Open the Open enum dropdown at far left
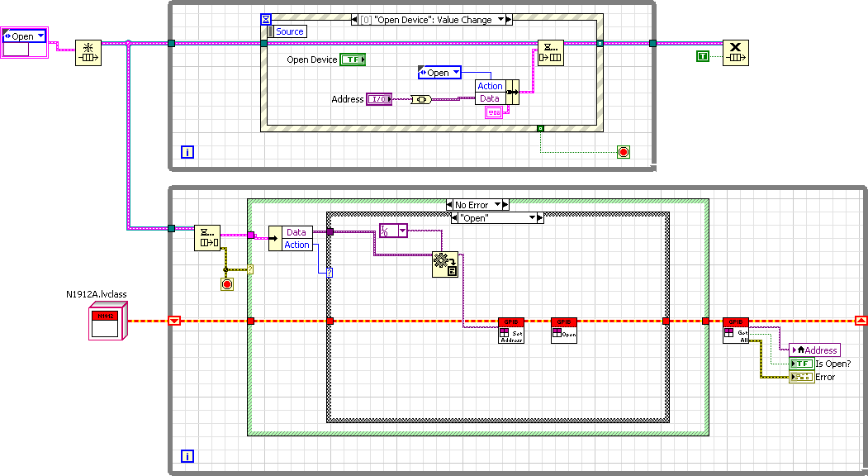 point(40,36)
